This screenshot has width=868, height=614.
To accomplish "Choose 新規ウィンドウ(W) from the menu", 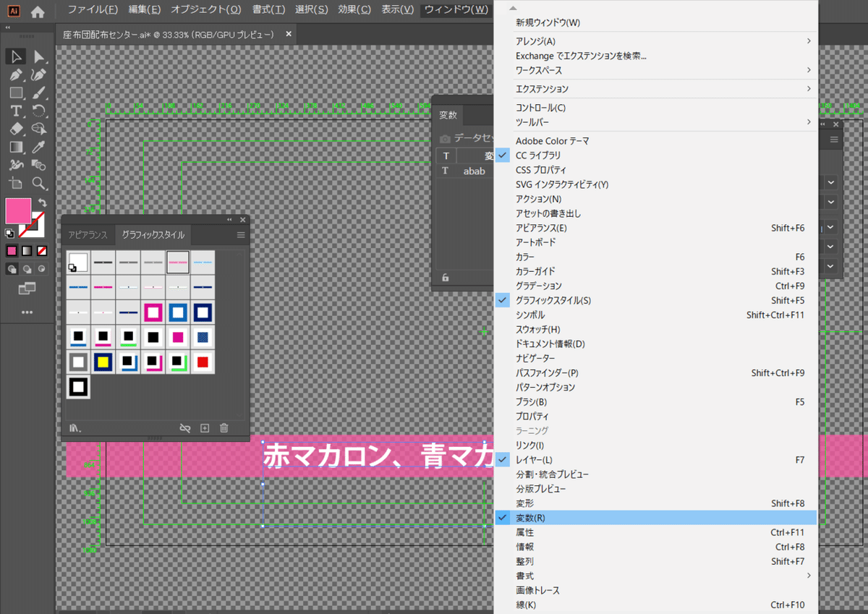I will click(x=655, y=22).
